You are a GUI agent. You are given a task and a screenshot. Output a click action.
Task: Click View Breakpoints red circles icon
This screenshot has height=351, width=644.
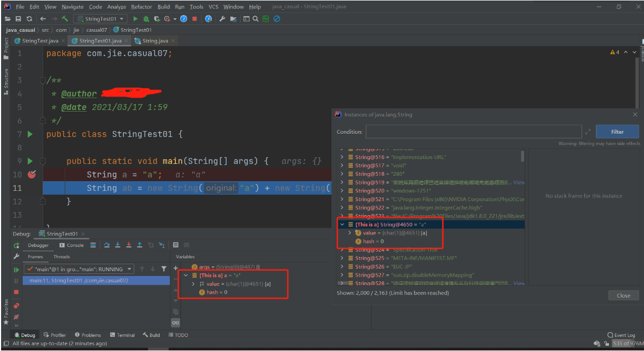tap(16, 306)
